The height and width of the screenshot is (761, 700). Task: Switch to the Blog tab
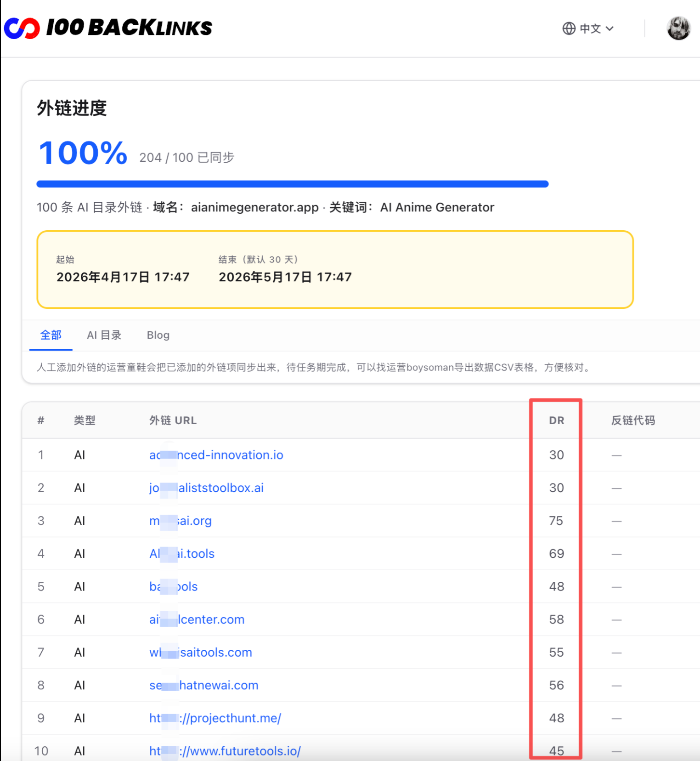coord(158,335)
